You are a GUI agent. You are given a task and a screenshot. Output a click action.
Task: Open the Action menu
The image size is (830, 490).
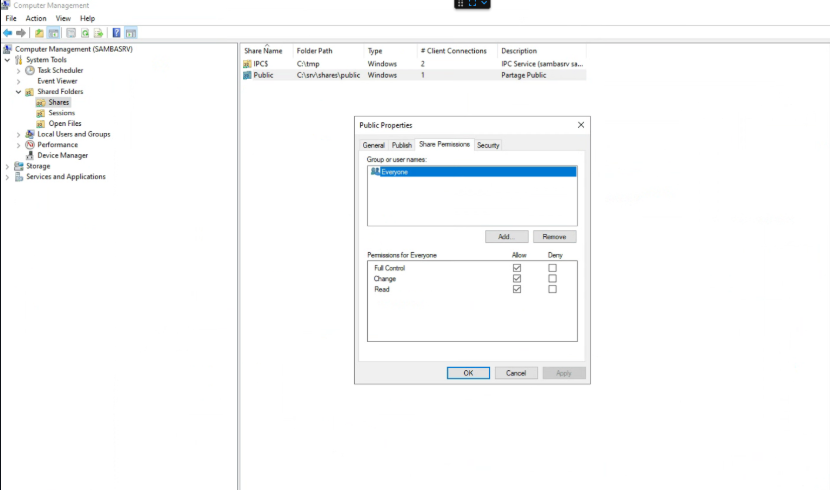pyautogui.click(x=36, y=18)
